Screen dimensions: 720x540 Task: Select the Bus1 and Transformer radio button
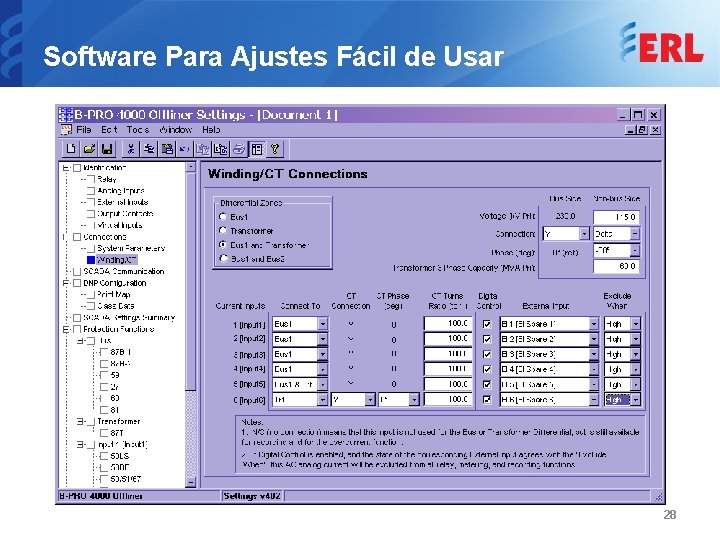223,244
